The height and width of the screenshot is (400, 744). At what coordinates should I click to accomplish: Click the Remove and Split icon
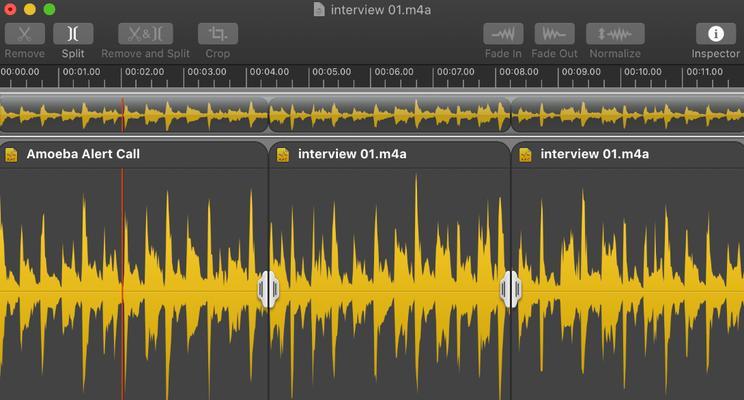[x=146, y=34]
